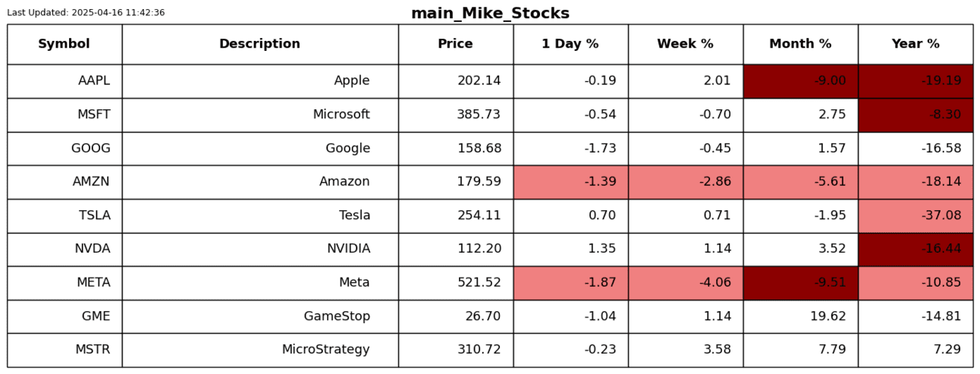Select the GameStop price cell 26.70
Viewport: 980px width, 374px height.
(x=455, y=316)
